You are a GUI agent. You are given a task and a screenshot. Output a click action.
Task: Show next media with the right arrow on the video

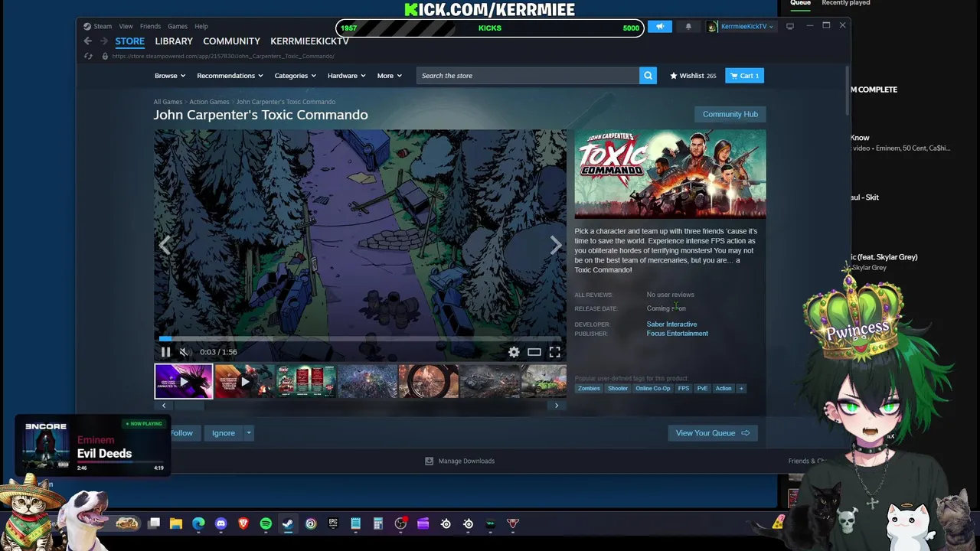[x=556, y=245]
